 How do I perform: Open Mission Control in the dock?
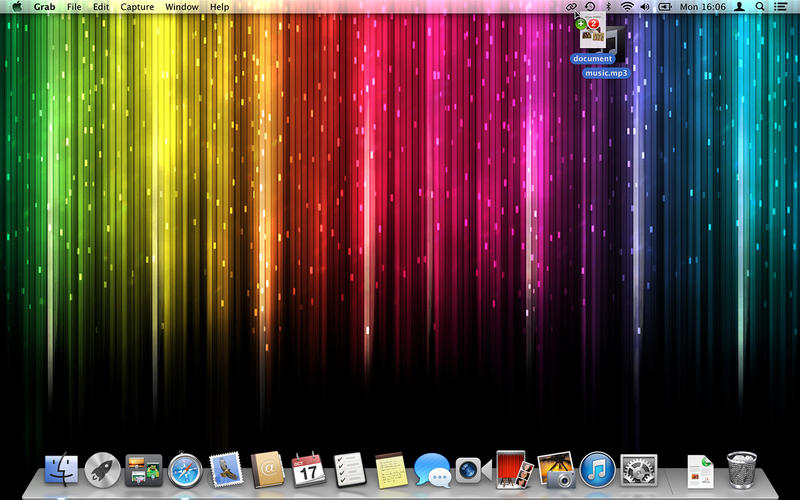click(x=144, y=468)
